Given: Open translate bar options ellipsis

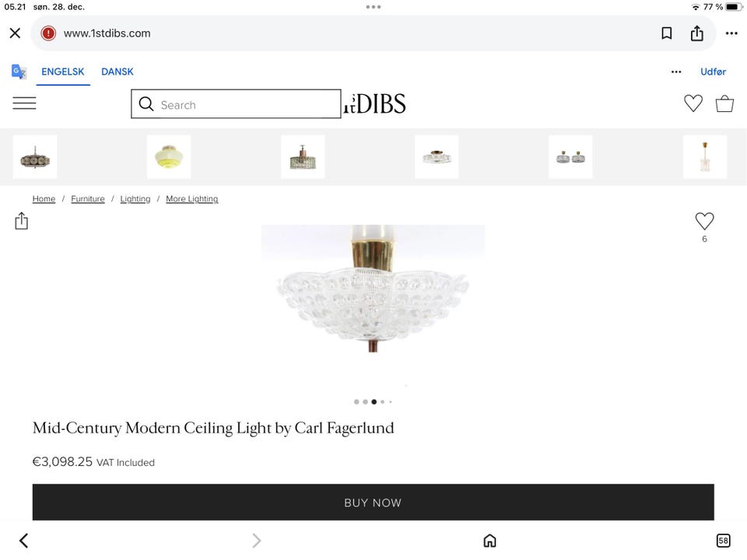Looking at the screenshot, I should 676,72.
